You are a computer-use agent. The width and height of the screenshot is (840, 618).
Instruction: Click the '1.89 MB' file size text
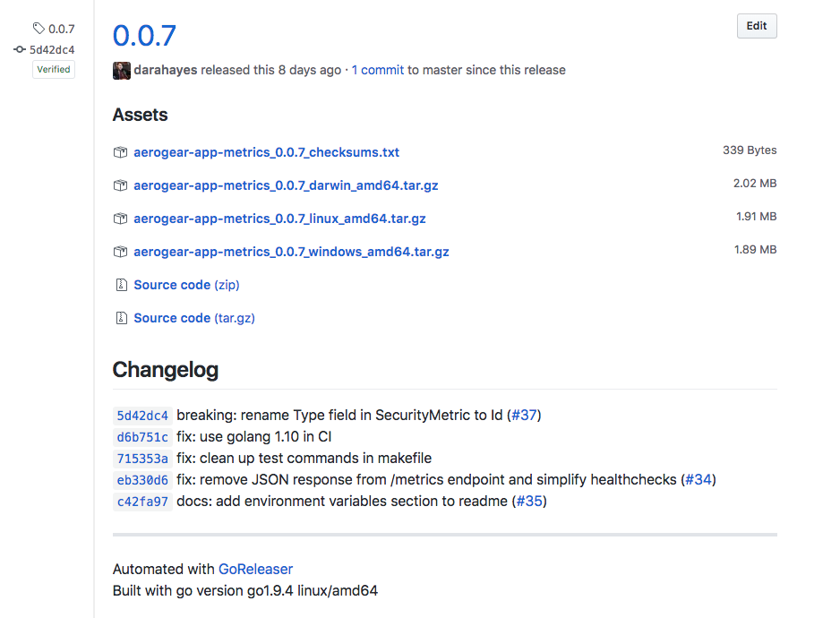(x=755, y=250)
